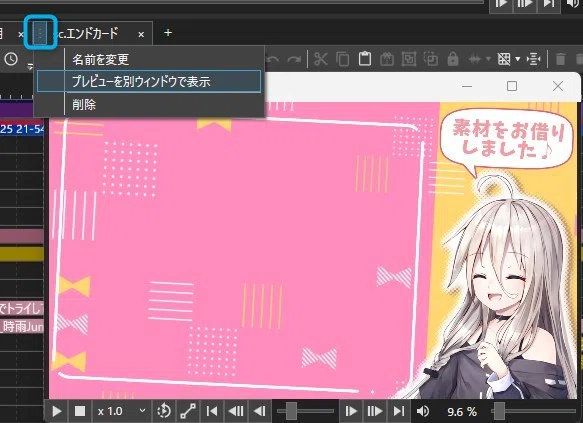Maximize the separate preview window
The height and width of the screenshot is (423, 583).
point(512,86)
